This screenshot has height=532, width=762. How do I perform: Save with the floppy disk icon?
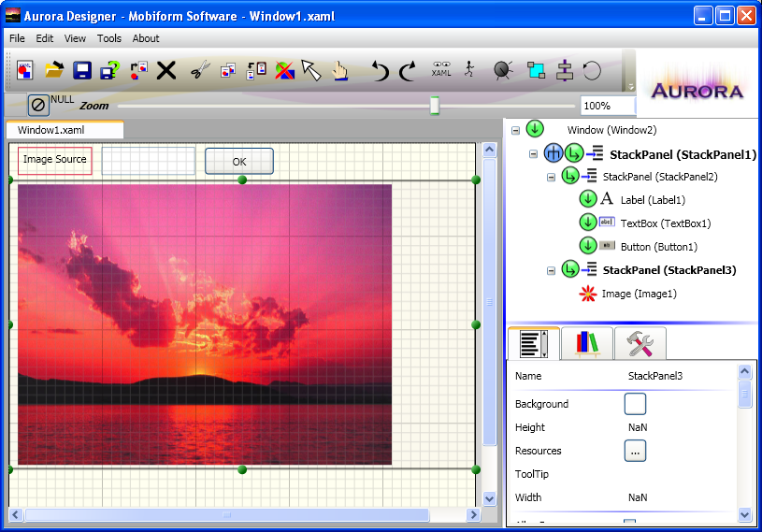coord(82,70)
